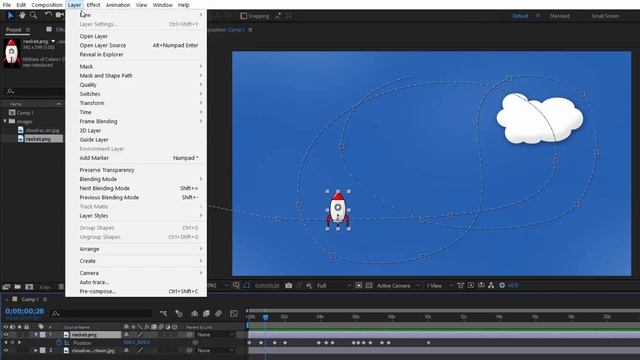Toggle shy switch on rocket layer

tap(127, 335)
